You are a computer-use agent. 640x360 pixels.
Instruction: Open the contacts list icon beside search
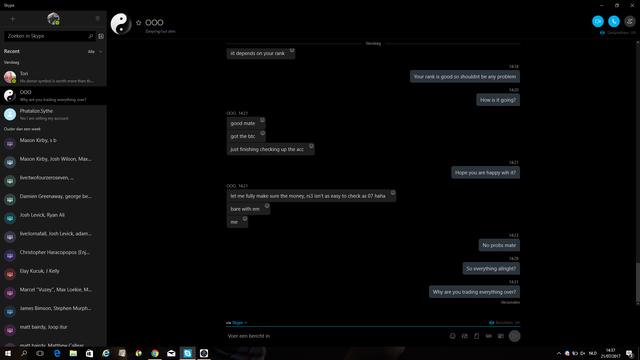101,36
